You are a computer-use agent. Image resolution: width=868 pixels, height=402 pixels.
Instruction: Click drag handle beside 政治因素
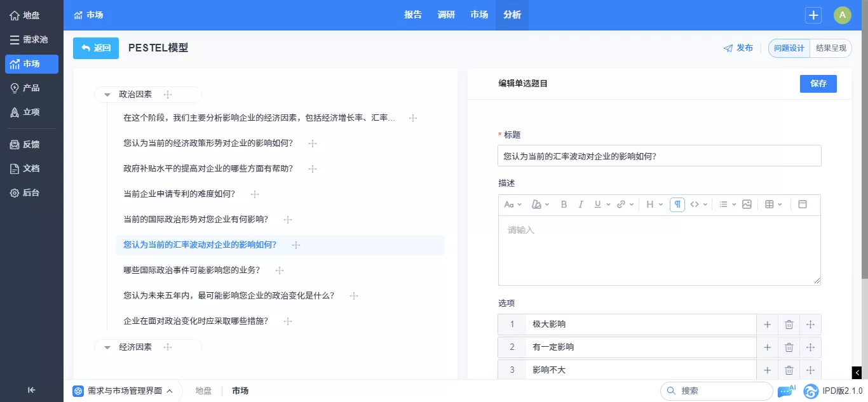[168, 95]
